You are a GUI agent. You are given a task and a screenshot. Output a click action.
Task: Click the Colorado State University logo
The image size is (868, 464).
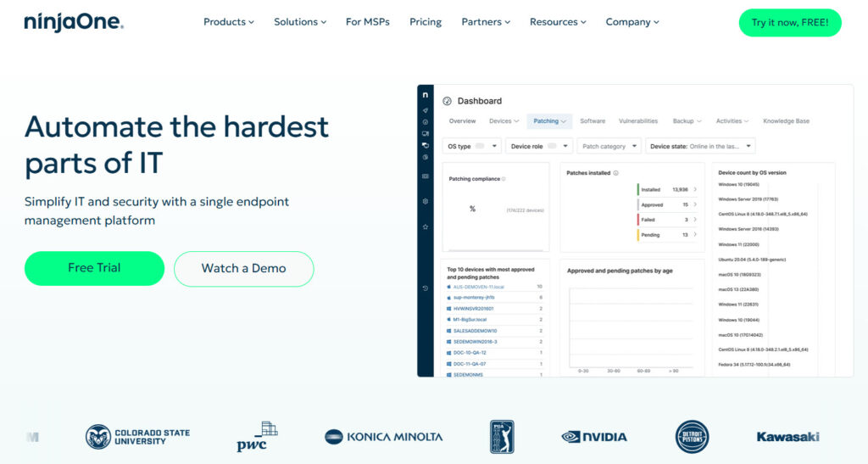pyautogui.click(x=137, y=437)
